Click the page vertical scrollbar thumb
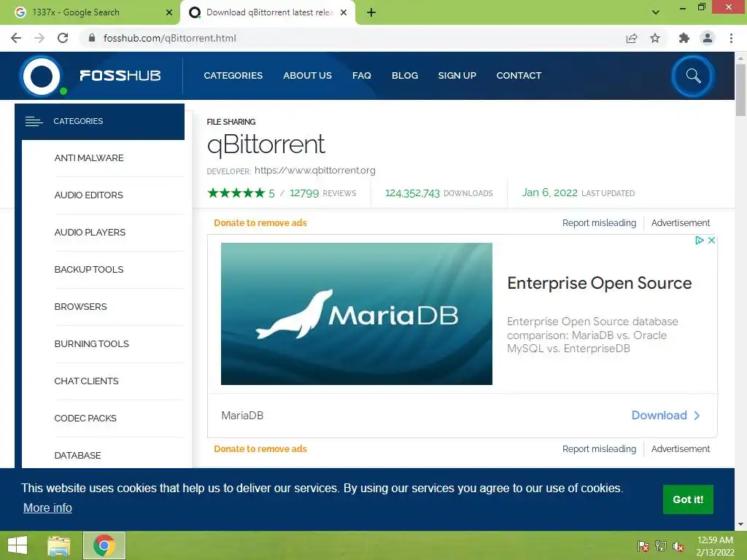 tap(740, 89)
